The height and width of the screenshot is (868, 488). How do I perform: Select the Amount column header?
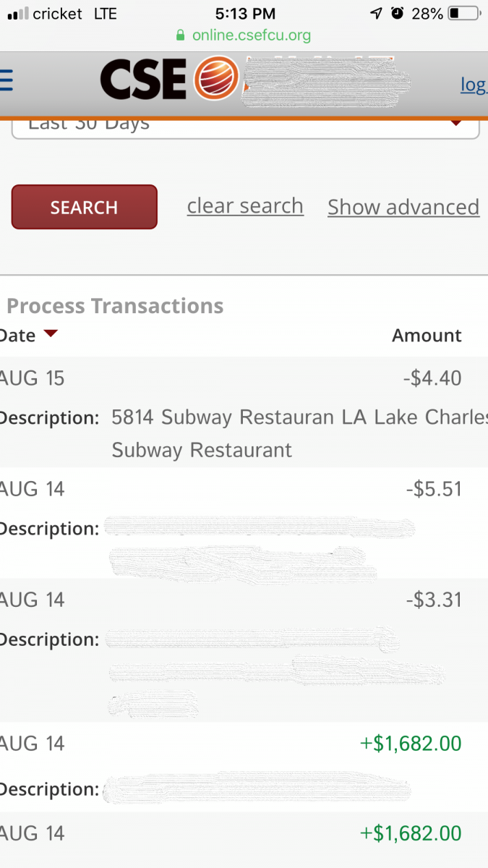click(x=427, y=336)
